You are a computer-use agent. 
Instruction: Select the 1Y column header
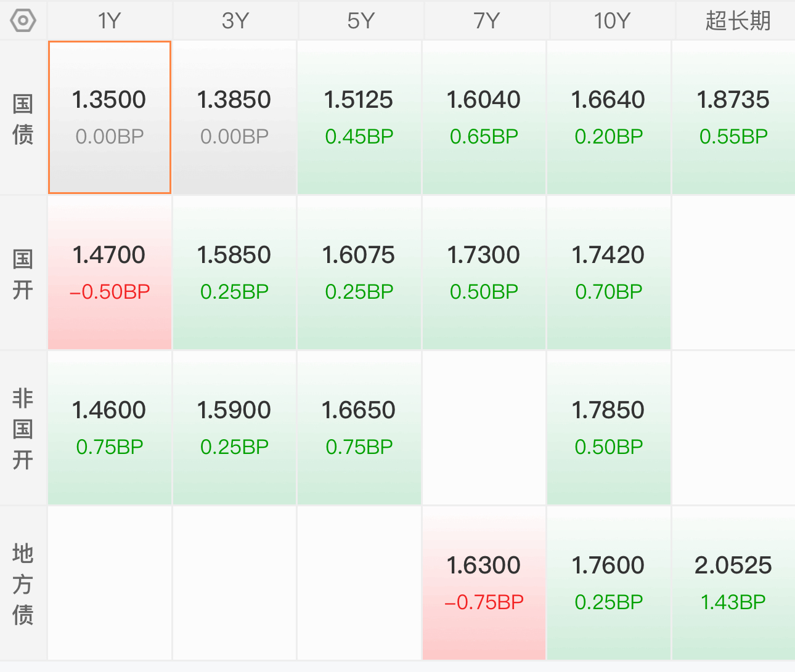point(110,21)
